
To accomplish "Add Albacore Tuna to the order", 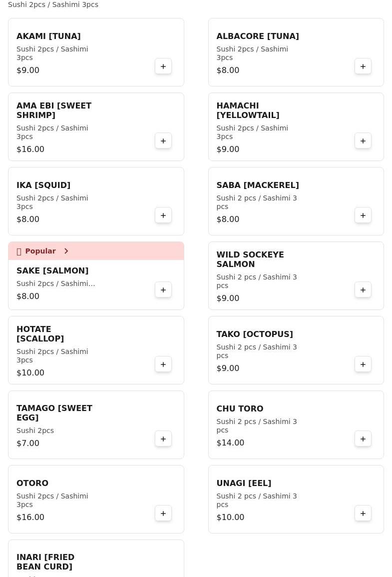I will pyautogui.click(x=363, y=66).
